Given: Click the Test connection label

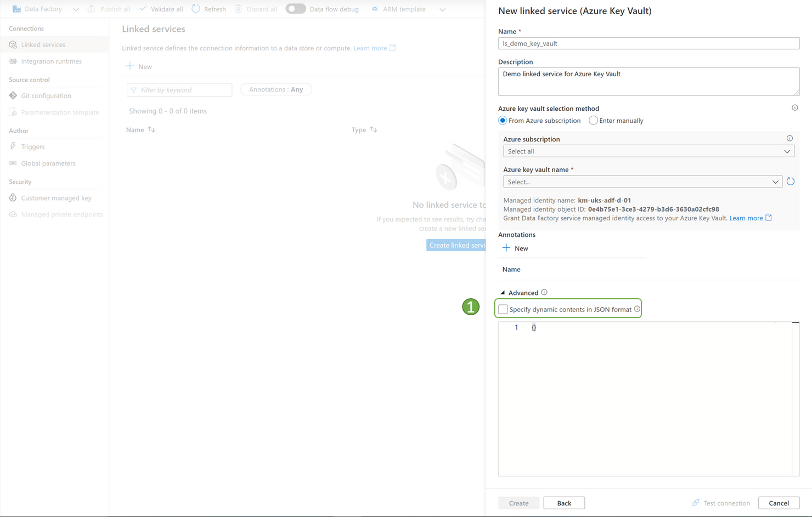Looking at the screenshot, I should tap(726, 503).
